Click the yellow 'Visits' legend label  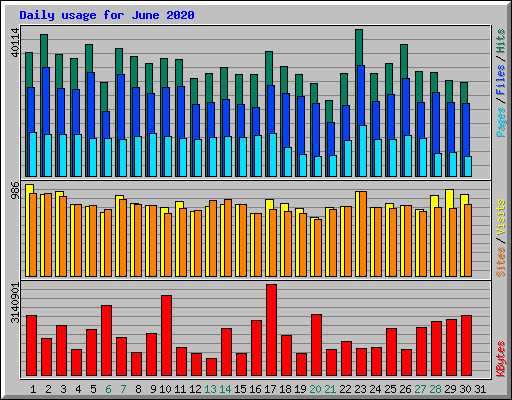[x=501, y=217]
